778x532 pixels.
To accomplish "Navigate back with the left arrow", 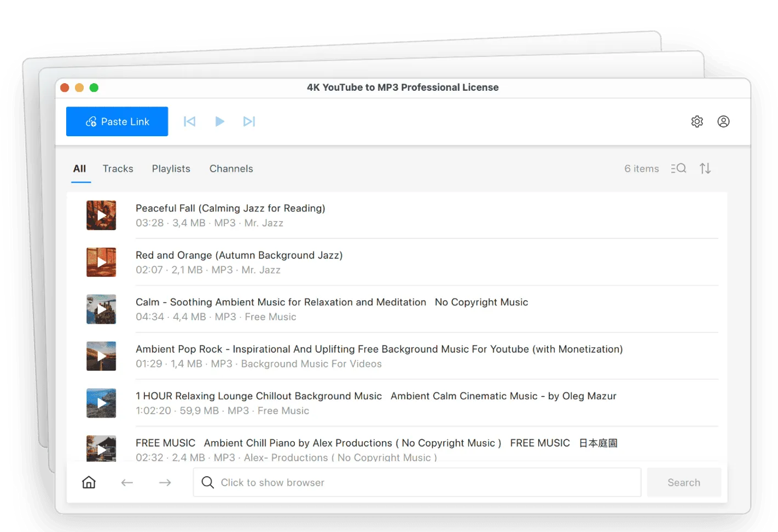I will point(127,482).
